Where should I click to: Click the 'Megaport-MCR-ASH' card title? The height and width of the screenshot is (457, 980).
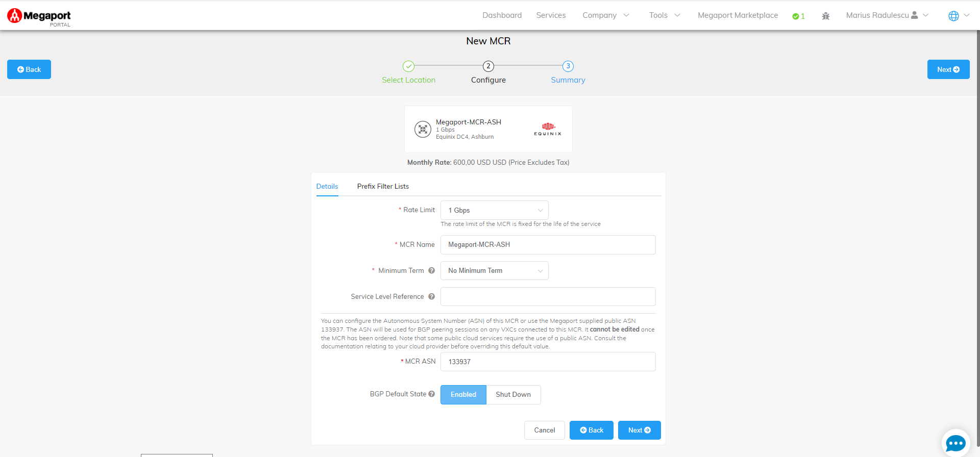coord(469,122)
